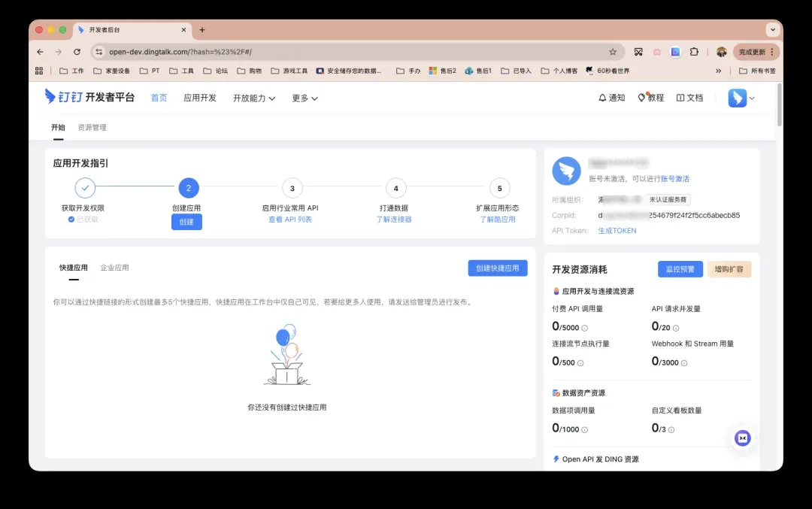This screenshot has width=812, height=509.
Task: Click the info icon beside Webhook 和 Stream 用量
Action: [684, 362]
